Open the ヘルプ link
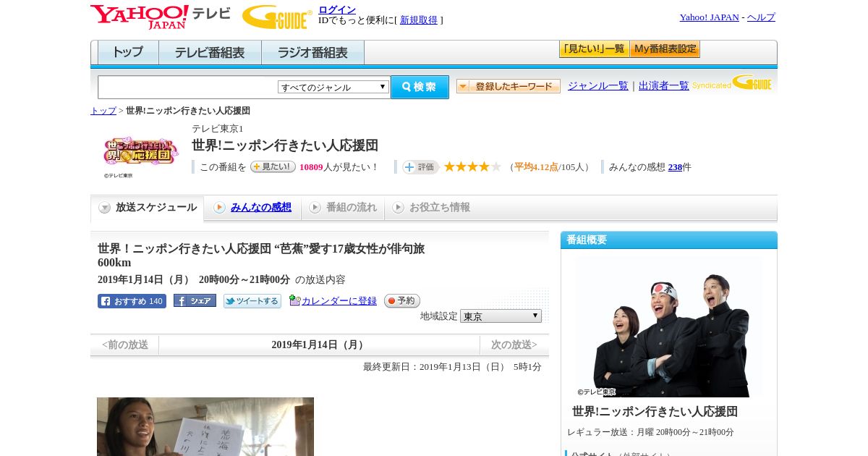The width and height of the screenshot is (868, 456). click(761, 17)
